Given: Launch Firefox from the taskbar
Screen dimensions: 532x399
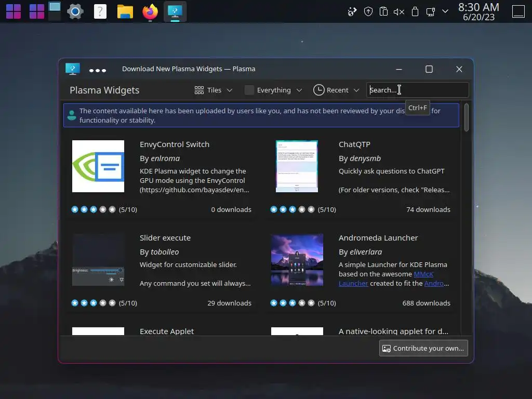Looking at the screenshot, I should [x=150, y=11].
